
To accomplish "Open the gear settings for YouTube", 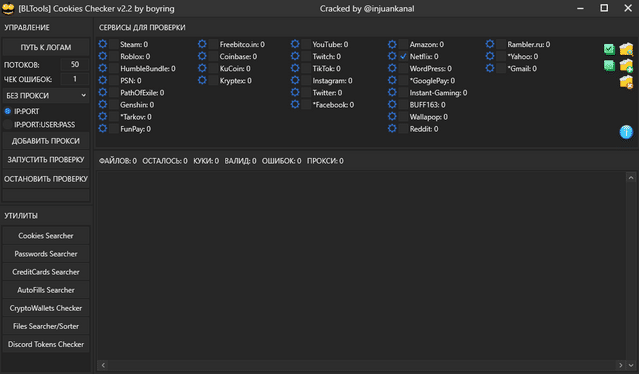I will [x=295, y=44].
